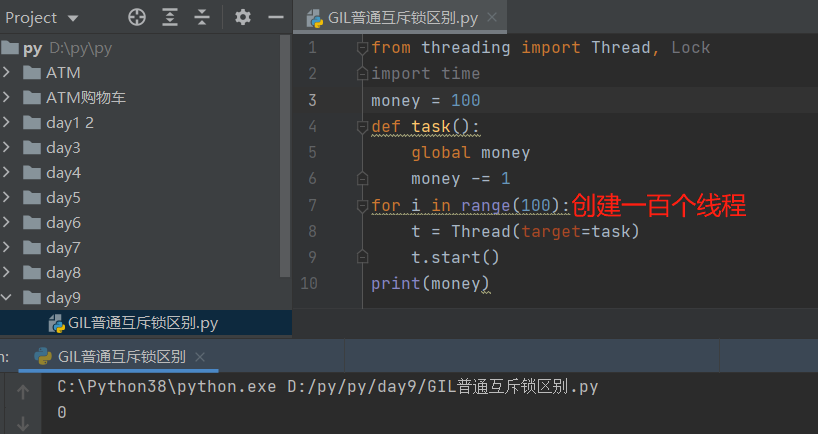Select the GIL普通互斥锁区别 run tab

(120, 357)
